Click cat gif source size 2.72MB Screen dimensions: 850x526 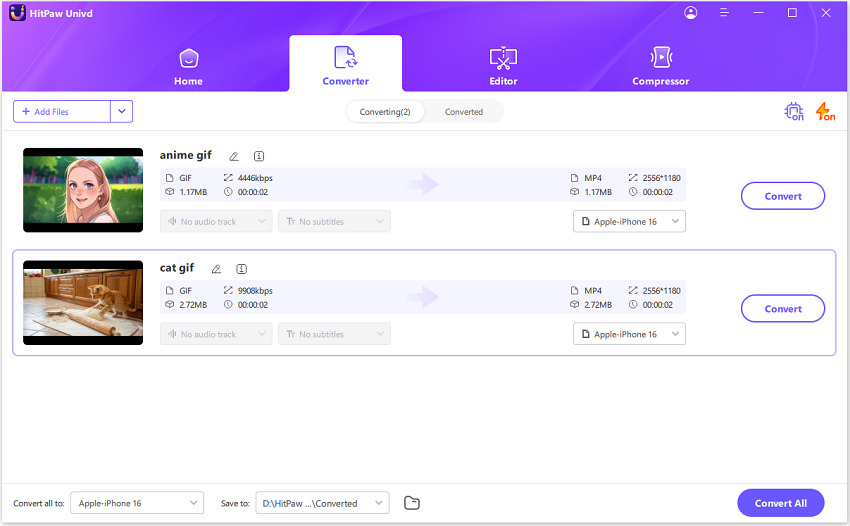(194, 305)
